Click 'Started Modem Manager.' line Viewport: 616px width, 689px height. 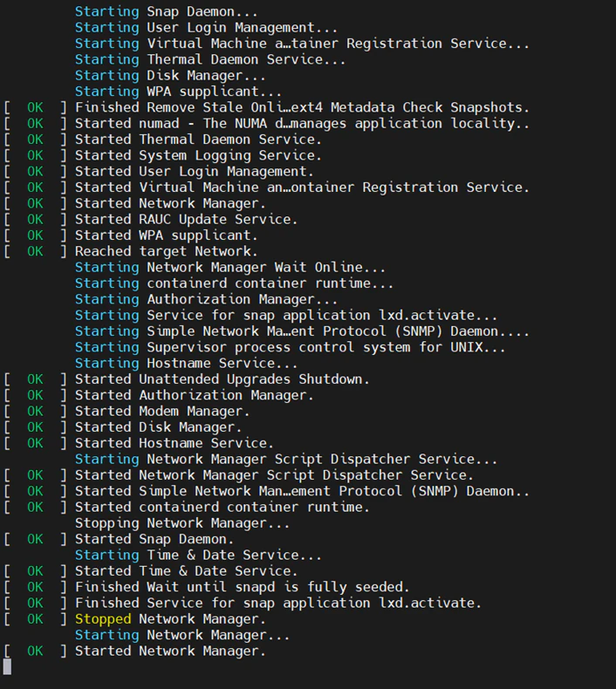pyautogui.click(x=162, y=412)
